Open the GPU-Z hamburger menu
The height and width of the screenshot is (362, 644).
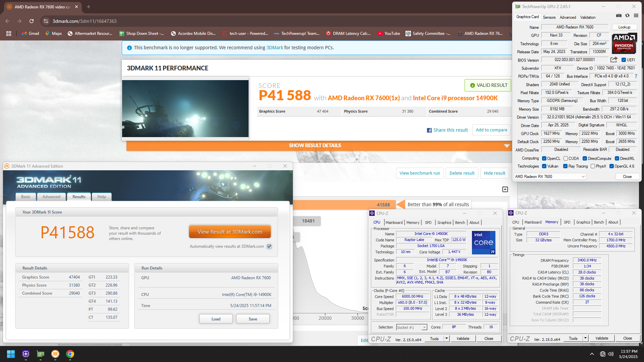click(x=636, y=15)
